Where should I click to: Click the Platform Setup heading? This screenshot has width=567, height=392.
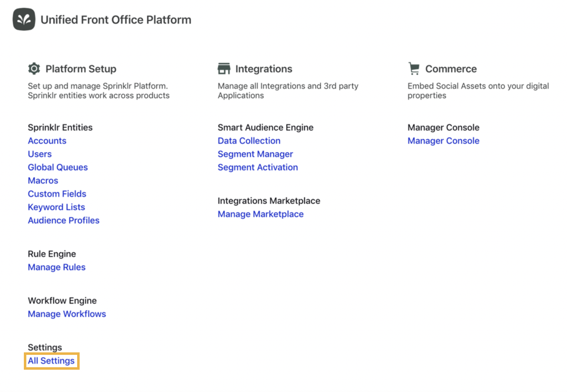81,69
